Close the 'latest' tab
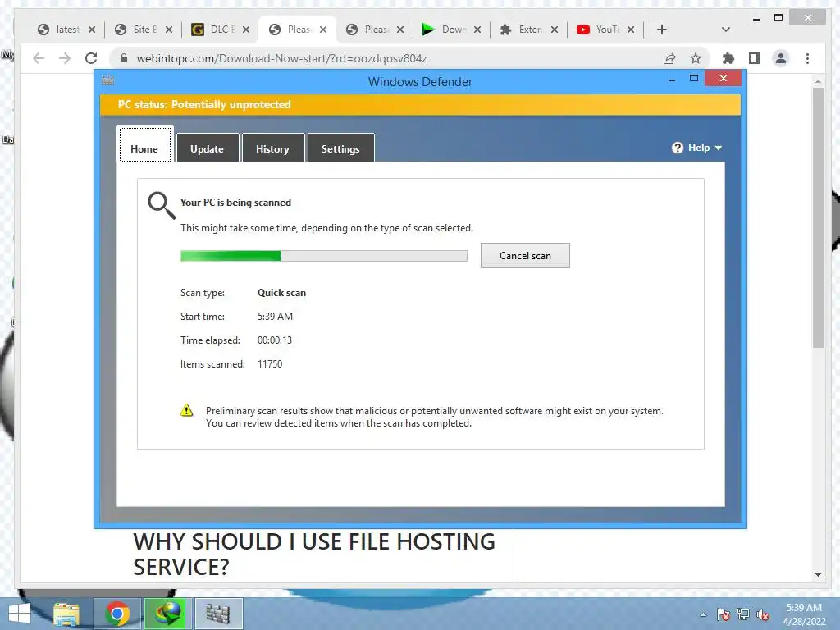 pos(92,30)
